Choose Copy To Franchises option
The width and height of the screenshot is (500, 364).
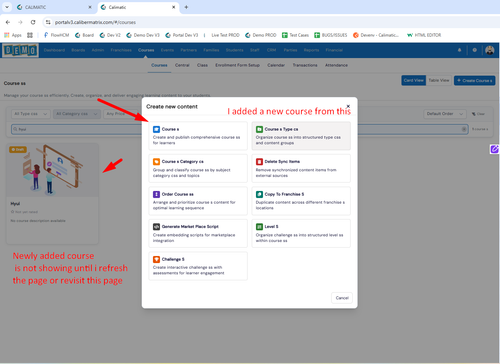(301, 201)
